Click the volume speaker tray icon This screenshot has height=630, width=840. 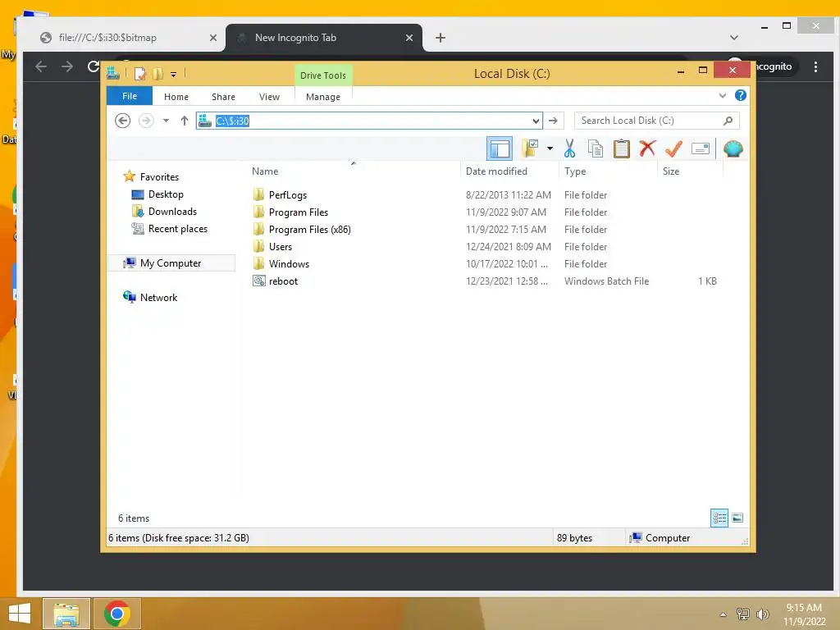pyautogui.click(x=762, y=614)
